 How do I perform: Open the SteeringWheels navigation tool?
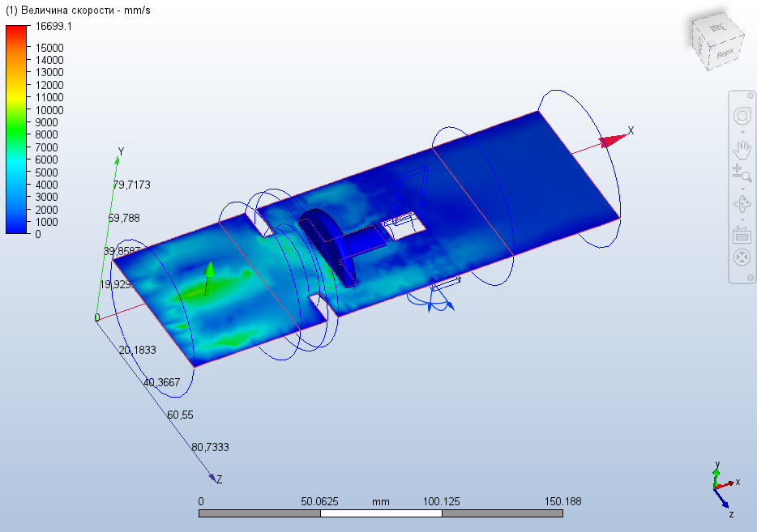742,117
